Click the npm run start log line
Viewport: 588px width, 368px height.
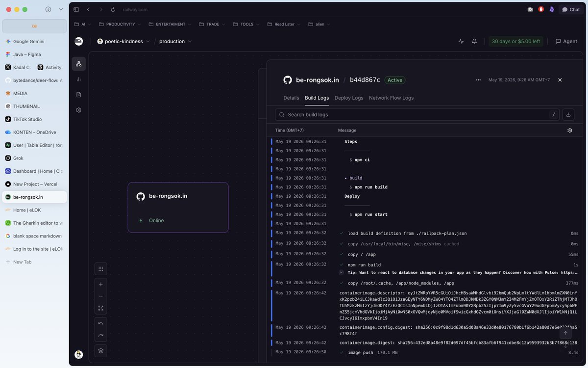coord(368,214)
